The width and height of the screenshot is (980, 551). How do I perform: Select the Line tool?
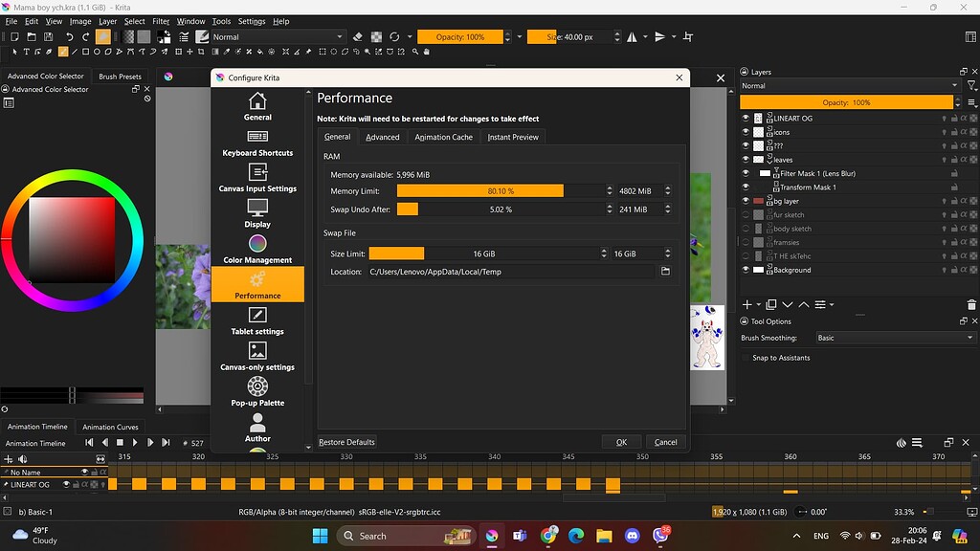(x=75, y=52)
